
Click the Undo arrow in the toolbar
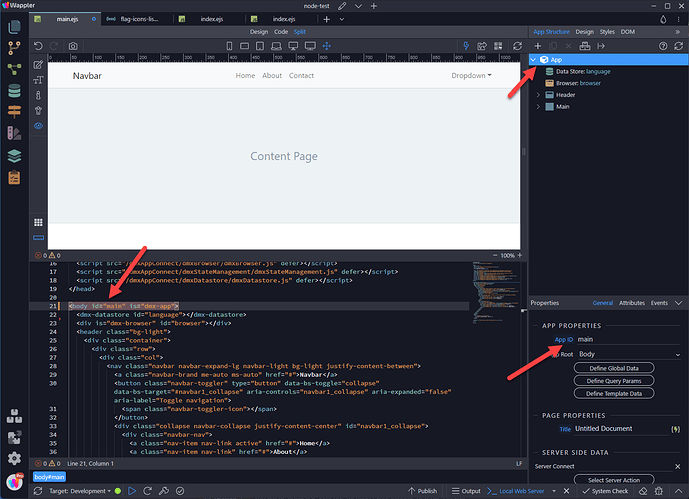[x=38, y=46]
